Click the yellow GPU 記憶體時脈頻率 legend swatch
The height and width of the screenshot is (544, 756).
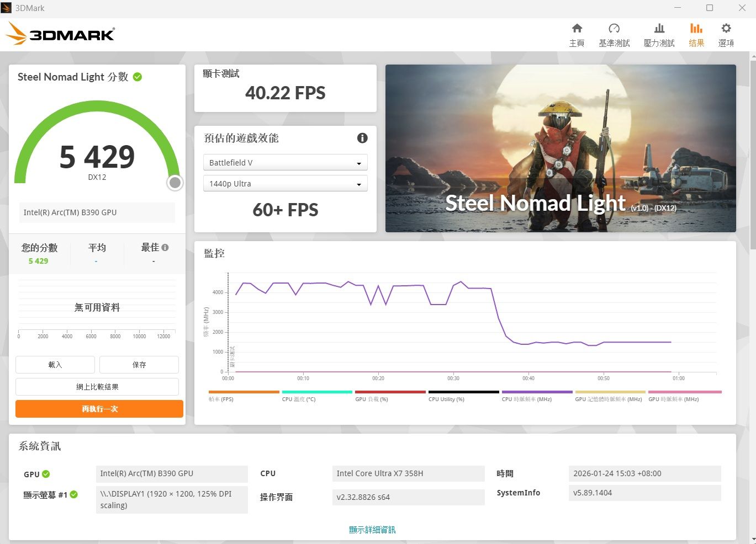(610, 392)
